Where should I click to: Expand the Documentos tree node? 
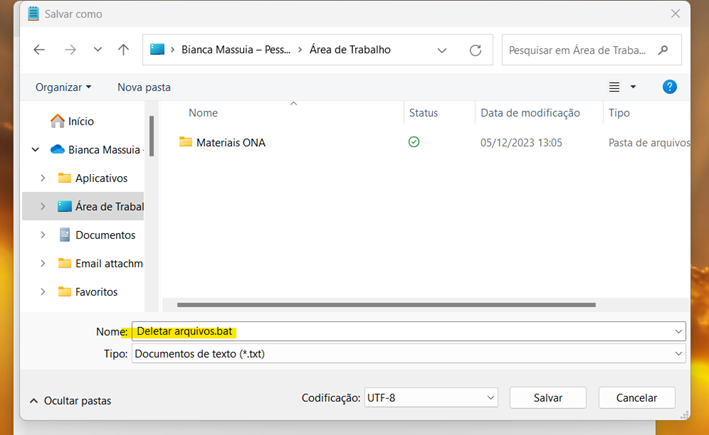42,235
